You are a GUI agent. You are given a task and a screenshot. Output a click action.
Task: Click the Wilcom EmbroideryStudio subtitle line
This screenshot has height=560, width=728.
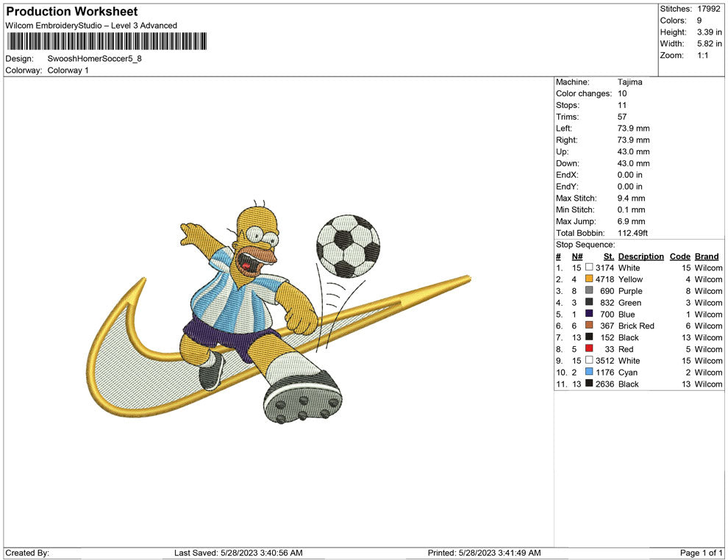91,26
